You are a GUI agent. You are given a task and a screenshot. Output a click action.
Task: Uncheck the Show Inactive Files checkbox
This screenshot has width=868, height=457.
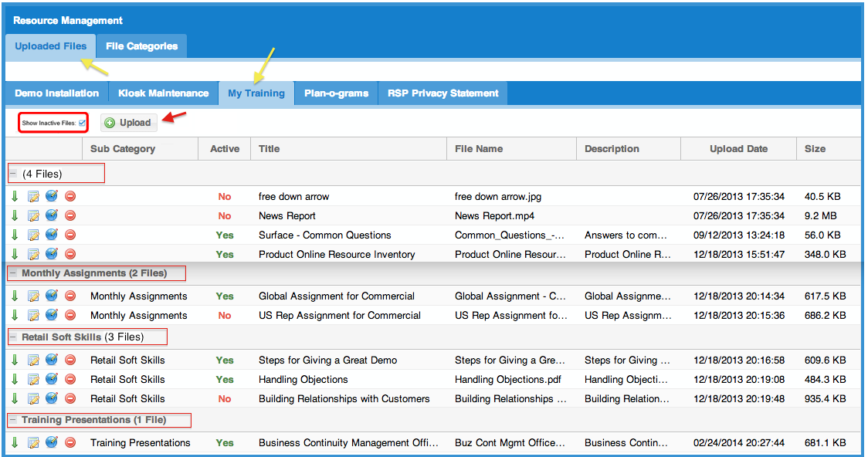click(x=82, y=121)
